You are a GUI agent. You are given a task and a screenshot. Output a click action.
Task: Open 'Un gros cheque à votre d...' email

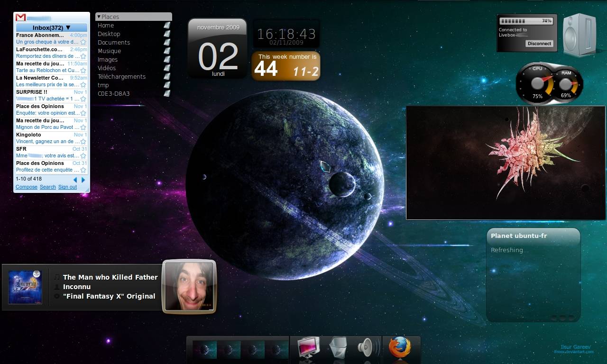click(48, 42)
